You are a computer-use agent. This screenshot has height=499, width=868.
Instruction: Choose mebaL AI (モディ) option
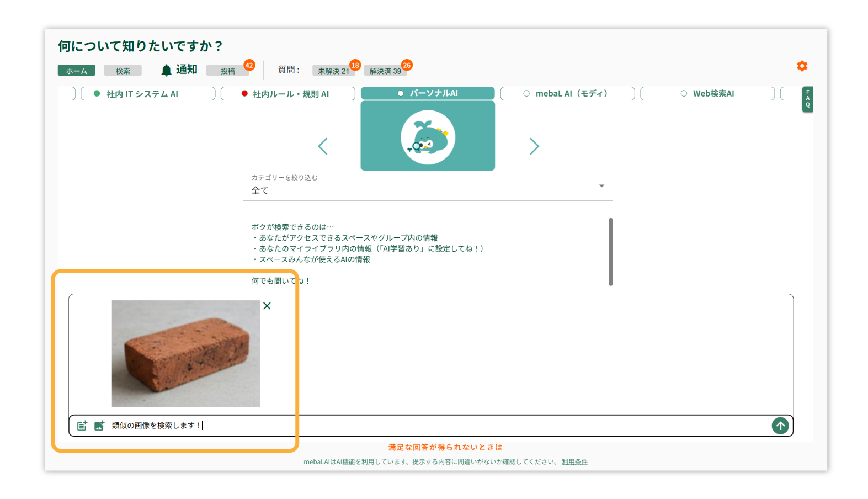[x=567, y=94]
